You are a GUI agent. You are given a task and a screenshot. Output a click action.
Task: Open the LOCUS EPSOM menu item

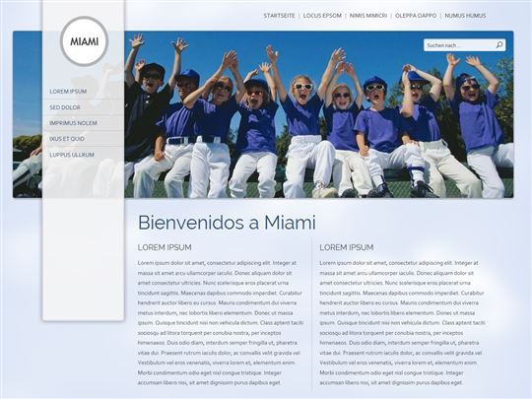click(322, 16)
